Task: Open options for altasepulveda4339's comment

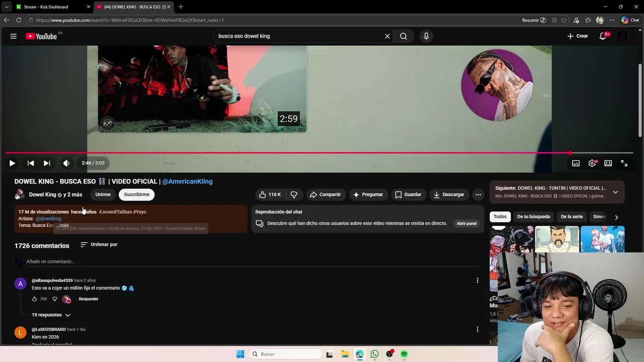Action: click(x=477, y=280)
